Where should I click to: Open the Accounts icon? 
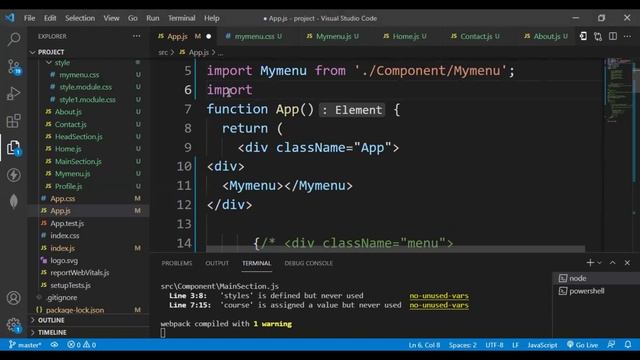tap(13, 298)
